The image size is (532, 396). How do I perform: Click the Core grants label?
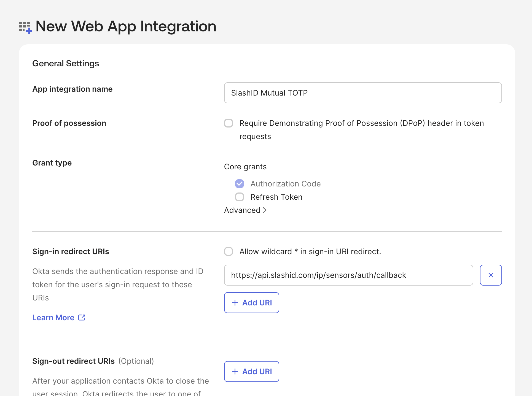(x=245, y=167)
